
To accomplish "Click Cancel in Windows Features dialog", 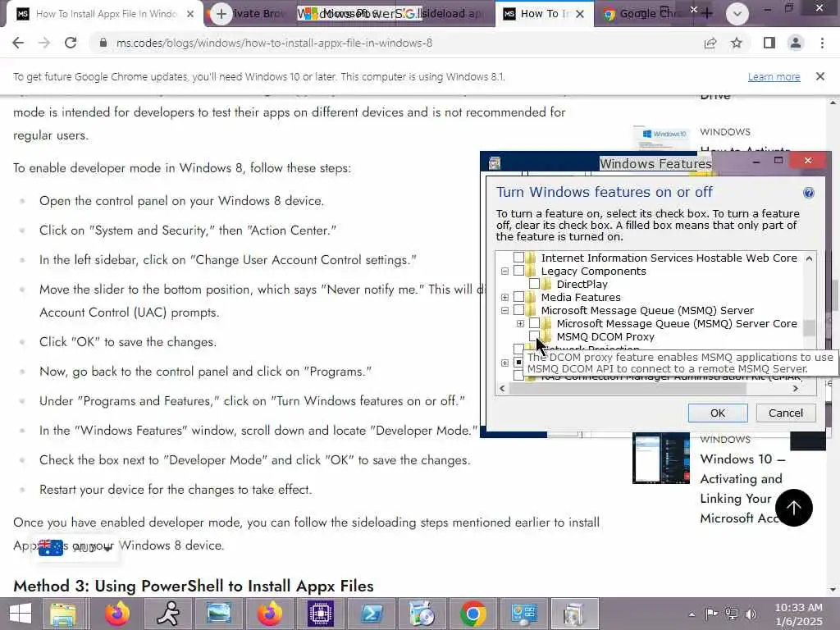I will [x=786, y=413].
